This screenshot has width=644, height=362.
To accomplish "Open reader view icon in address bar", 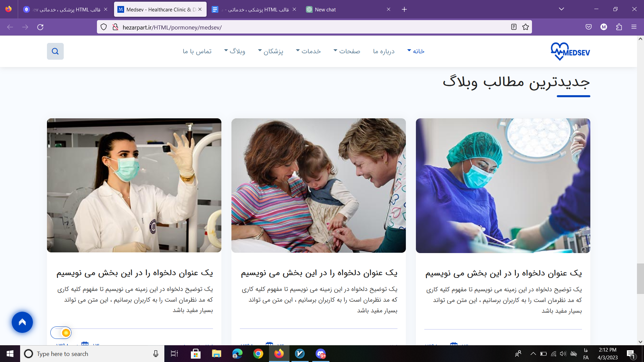I will point(514,27).
